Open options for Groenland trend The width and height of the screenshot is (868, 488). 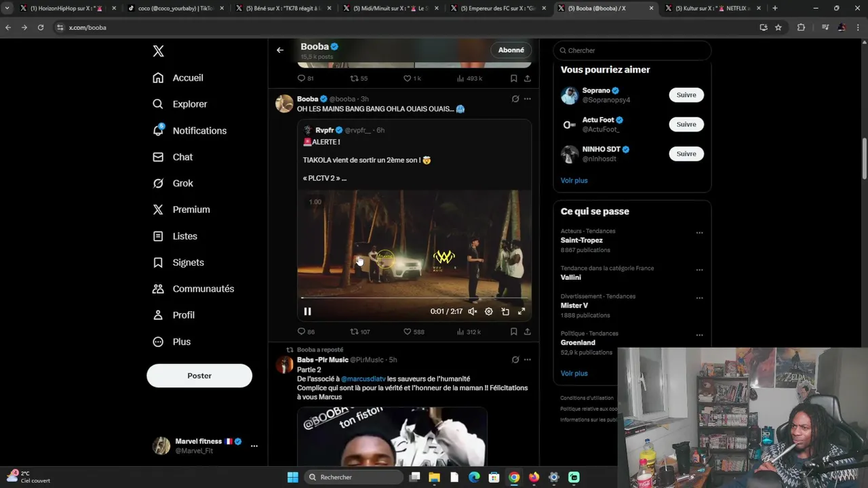click(x=699, y=335)
